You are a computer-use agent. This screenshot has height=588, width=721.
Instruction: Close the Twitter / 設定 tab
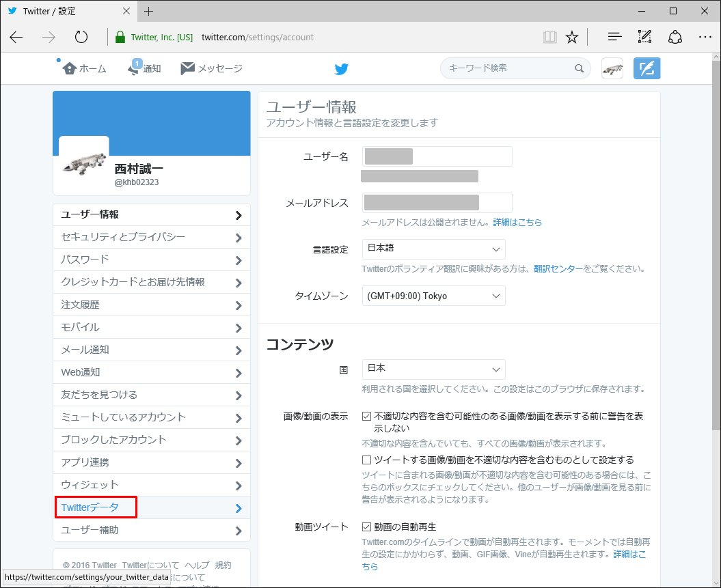pos(126,11)
